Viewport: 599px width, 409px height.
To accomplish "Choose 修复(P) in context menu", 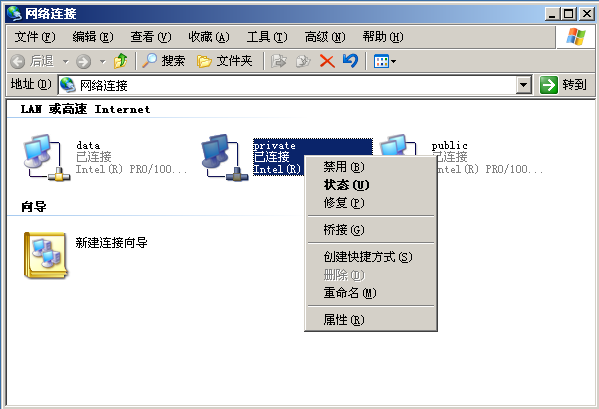I will [371, 203].
